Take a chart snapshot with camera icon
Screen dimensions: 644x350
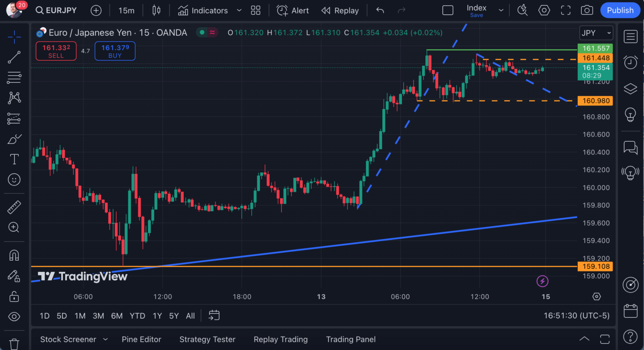[587, 10]
